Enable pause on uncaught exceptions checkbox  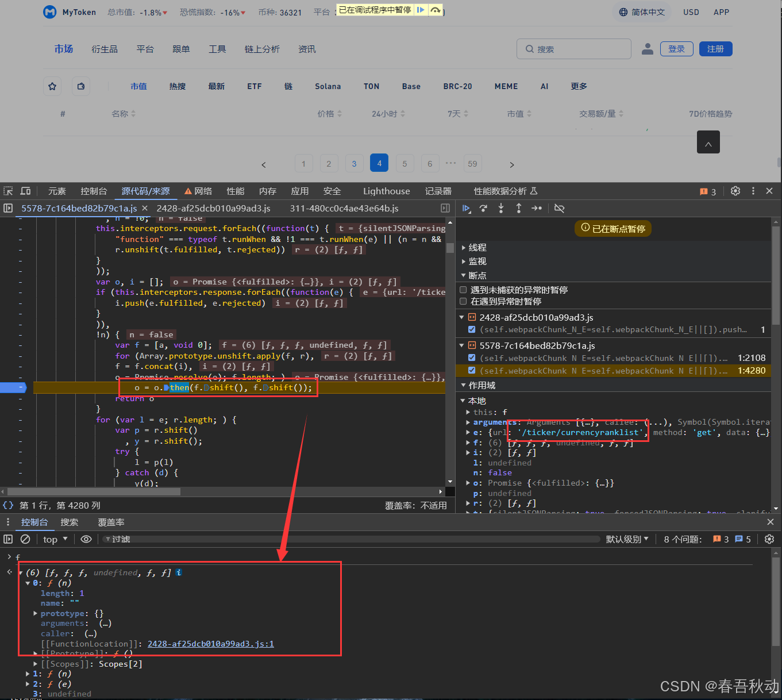[463, 290]
